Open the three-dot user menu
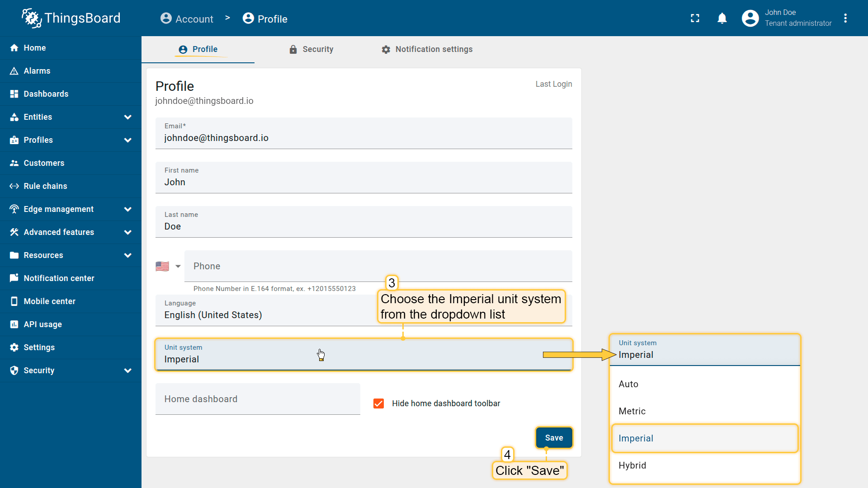 pos(845,18)
